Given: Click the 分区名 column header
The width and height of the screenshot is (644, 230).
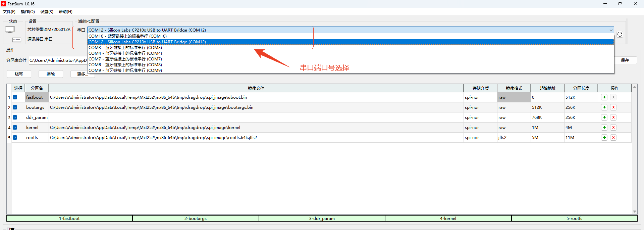Looking at the screenshot, I should 37,88.
